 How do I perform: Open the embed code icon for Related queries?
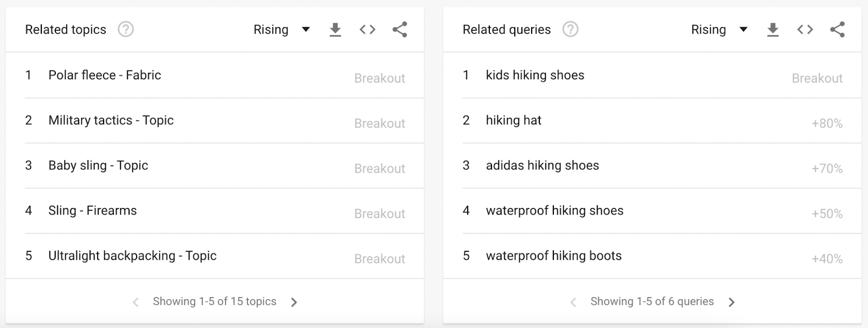805,30
